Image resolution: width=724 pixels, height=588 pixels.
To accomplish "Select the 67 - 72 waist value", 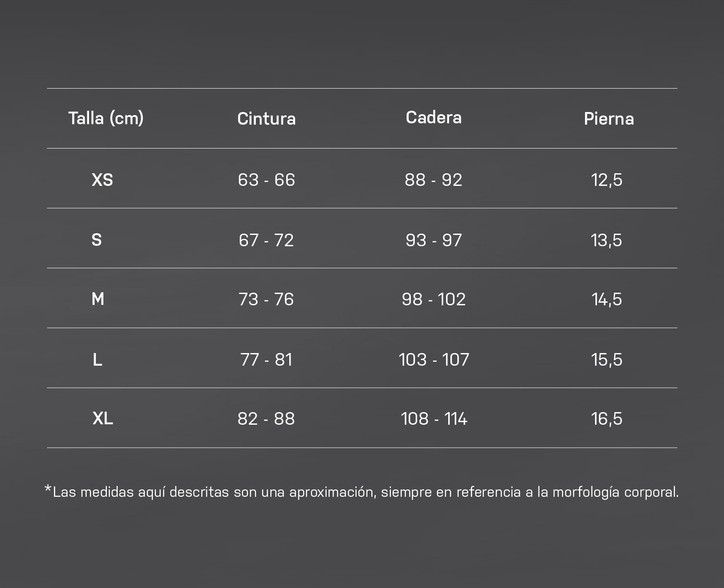I will tap(266, 240).
